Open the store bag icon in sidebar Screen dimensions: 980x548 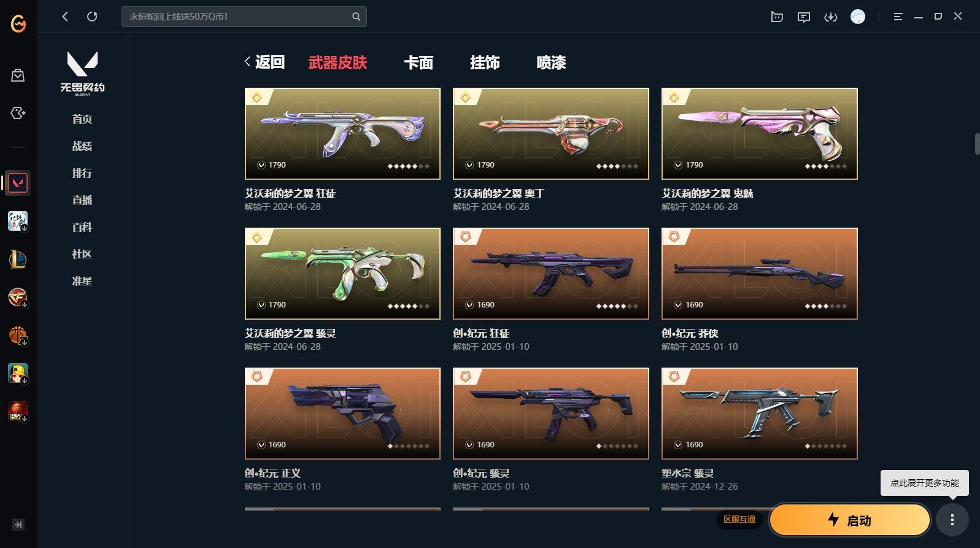[18, 75]
